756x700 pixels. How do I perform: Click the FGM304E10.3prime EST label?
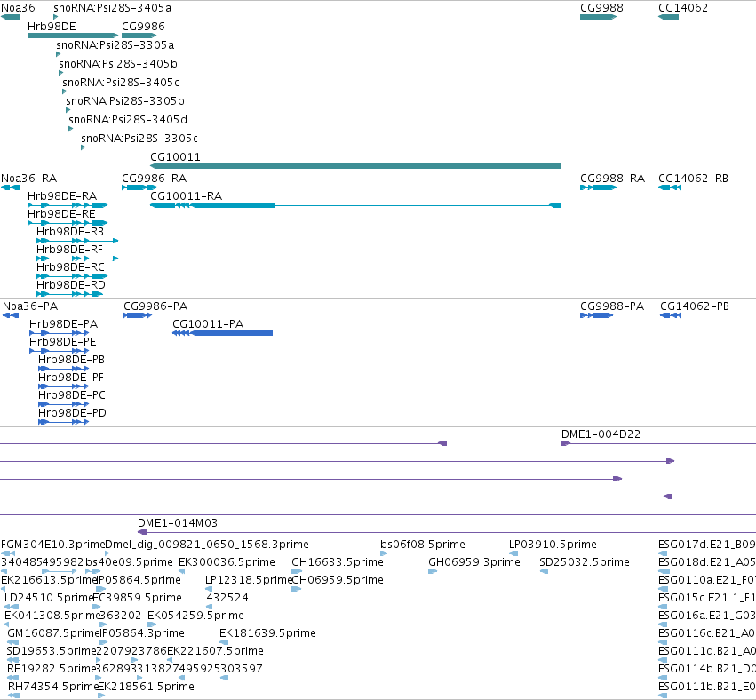coord(53,545)
